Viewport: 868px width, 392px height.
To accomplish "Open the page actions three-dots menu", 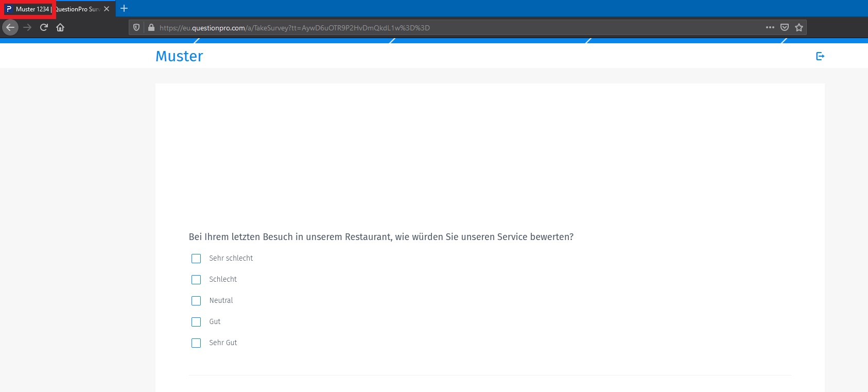I will click(x=770, y=27).
